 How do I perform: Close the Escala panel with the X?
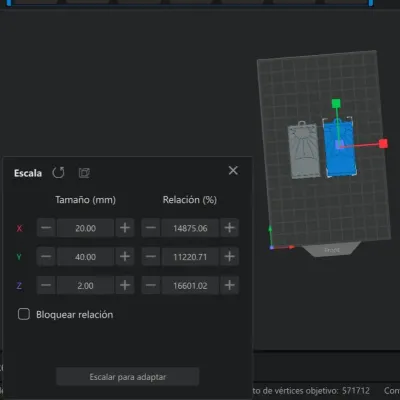(x=233, y=170)
